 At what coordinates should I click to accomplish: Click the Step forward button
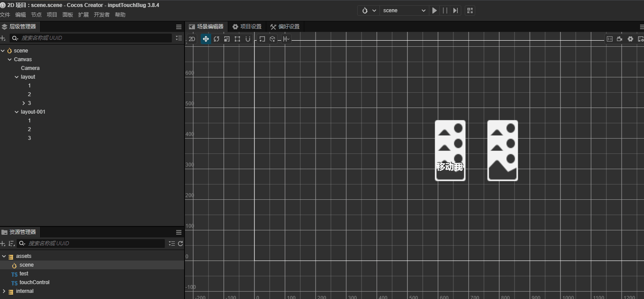pyautogui.click(x=456, y=10)
